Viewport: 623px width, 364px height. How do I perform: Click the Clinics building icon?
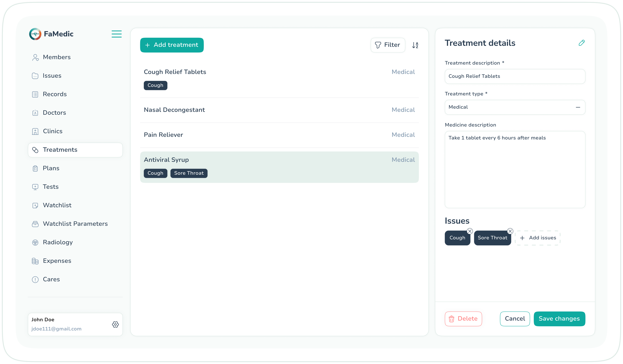coord(35,131)
